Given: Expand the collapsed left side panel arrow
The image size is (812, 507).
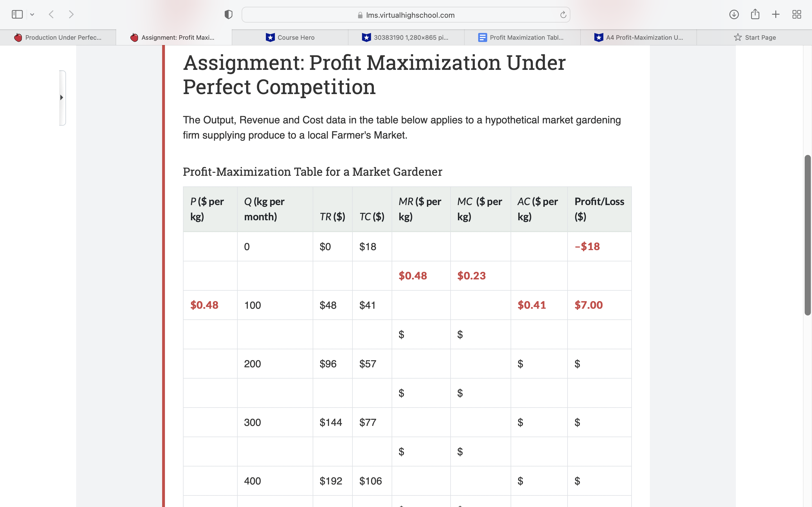Looking at the screenshot, I should point(62,97).
